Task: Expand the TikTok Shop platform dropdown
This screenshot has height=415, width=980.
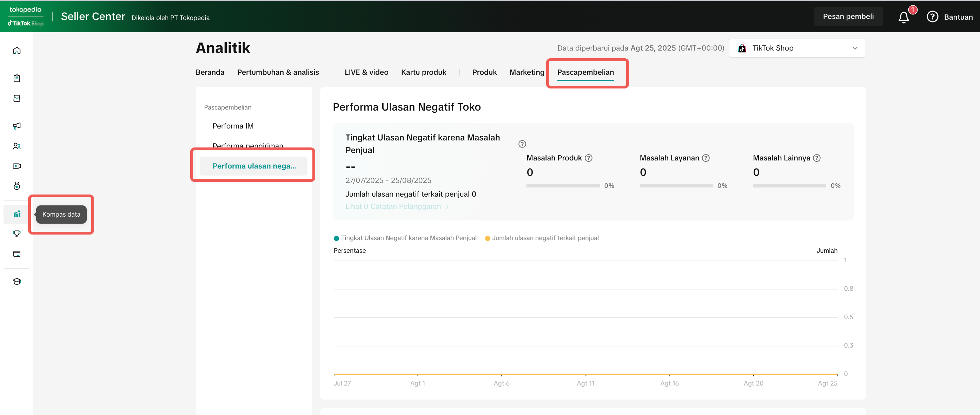Action: (x=797, y=48)
